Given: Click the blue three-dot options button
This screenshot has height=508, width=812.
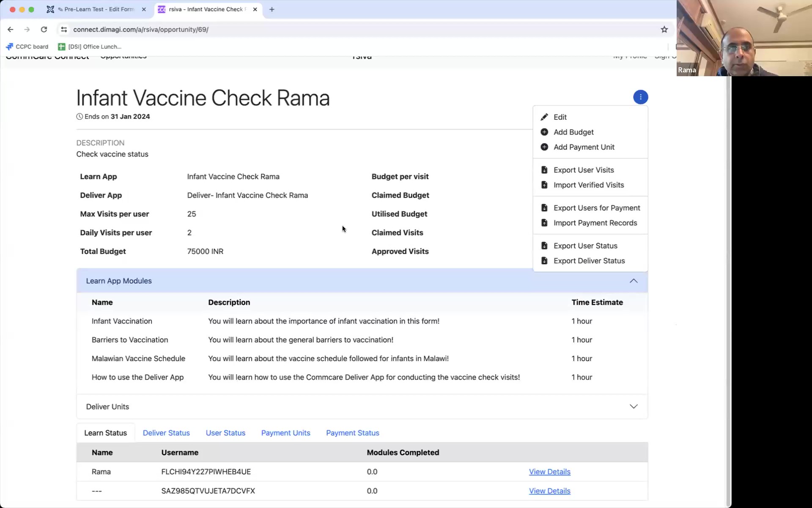Looking at the screenshot, I should [640, 97].
